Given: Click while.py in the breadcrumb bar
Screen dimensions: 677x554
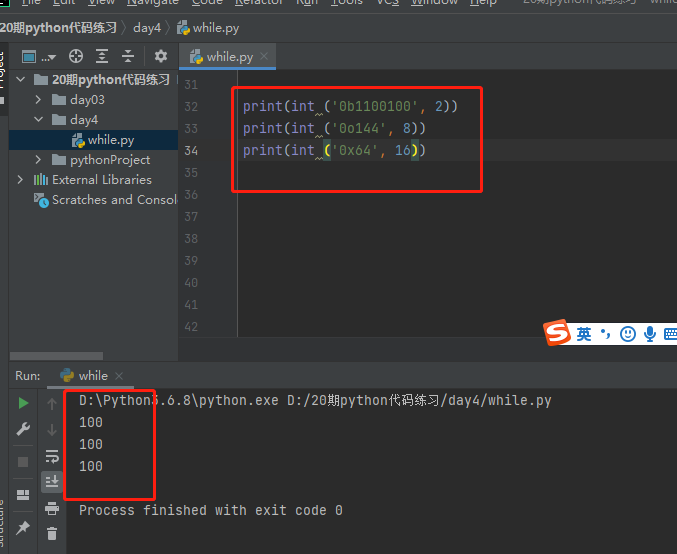Looking at the screenshot, I should tap(208, 28).
